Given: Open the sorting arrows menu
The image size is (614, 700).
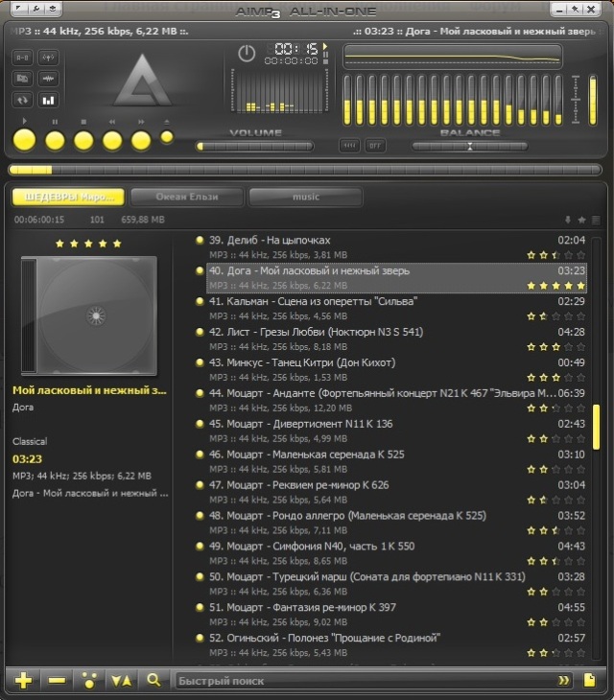Looking at the screenshot, I should (122, 681).
